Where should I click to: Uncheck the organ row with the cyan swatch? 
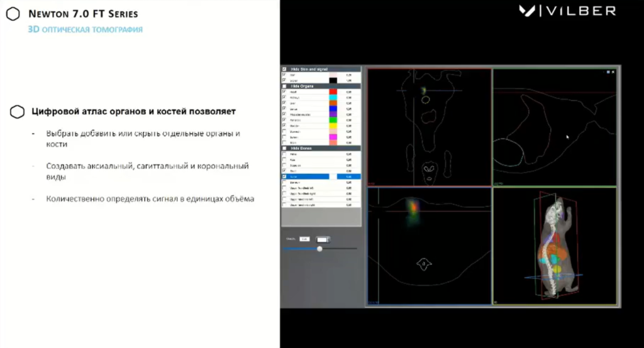click(284, 97)
